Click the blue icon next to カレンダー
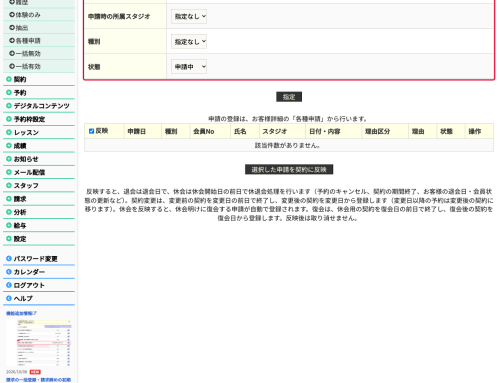Viewport: 500px width, 383px height. tap(9, 272)
